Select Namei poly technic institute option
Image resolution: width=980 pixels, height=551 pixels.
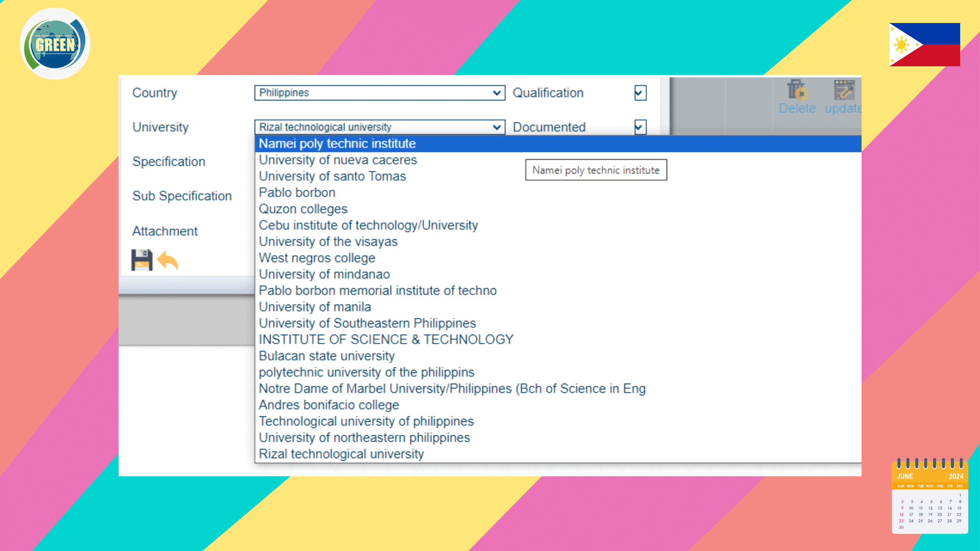[x=337, y=144]
